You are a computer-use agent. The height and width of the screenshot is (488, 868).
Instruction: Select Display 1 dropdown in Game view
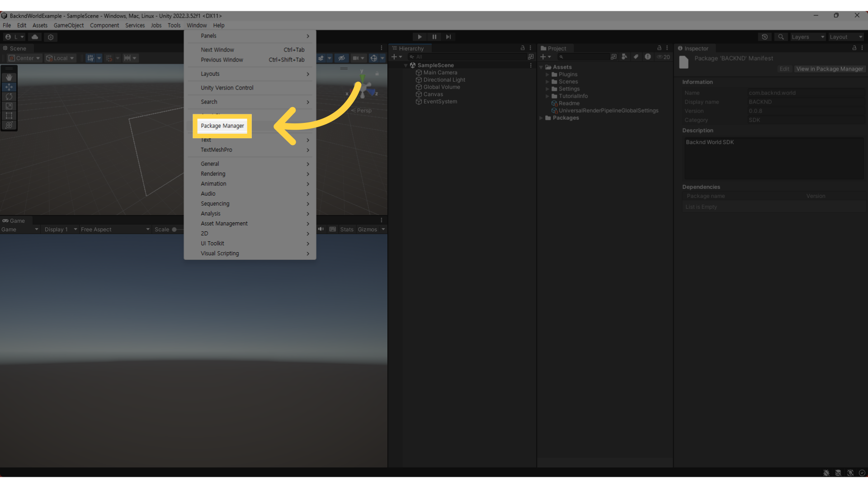point(58,229)
